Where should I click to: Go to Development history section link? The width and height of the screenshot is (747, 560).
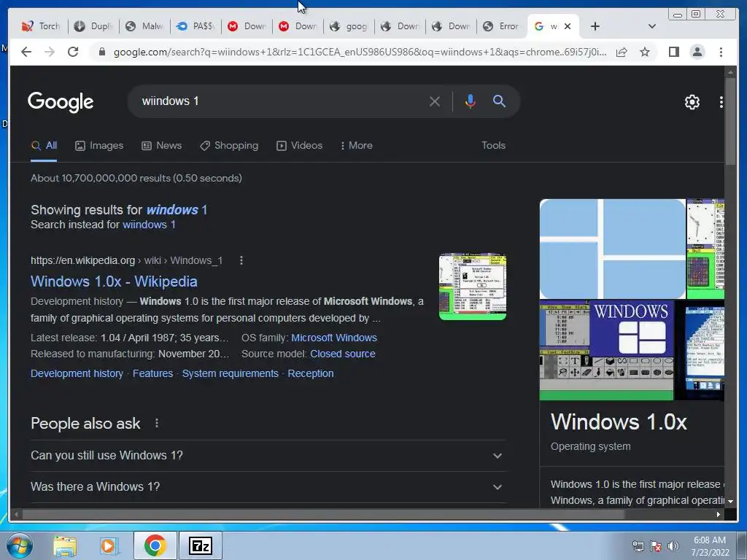77,373
